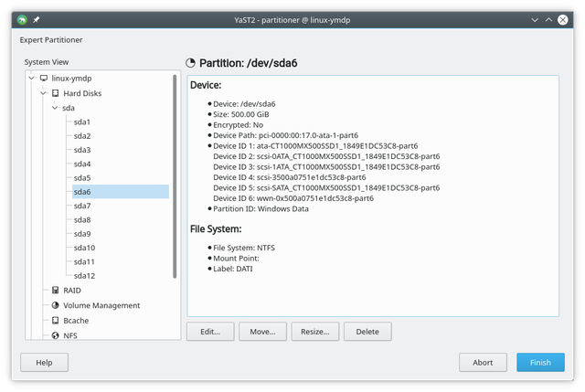Open the Hard Disks label
This screenshot has height=392, width=585.
(82, 93)
